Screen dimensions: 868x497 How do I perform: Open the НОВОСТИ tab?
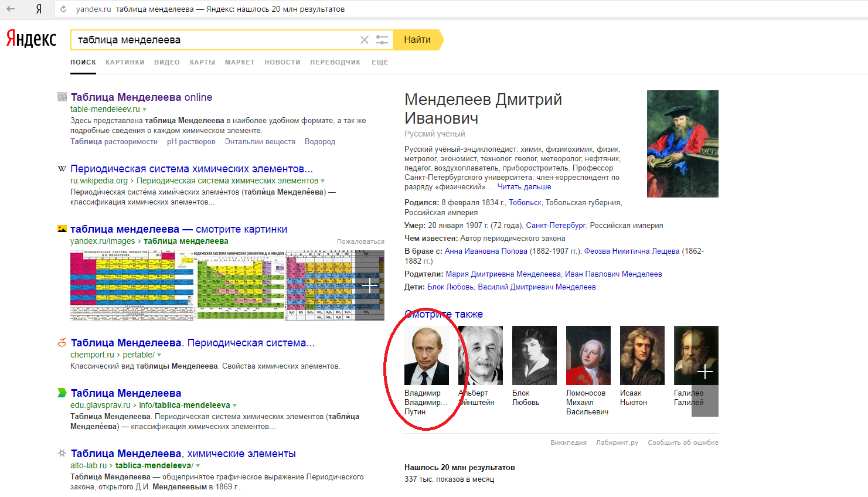282,62
